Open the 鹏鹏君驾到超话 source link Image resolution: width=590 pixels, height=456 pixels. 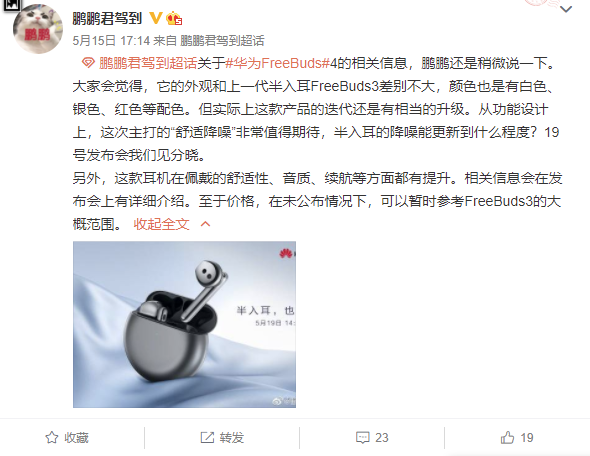point(222,40)
